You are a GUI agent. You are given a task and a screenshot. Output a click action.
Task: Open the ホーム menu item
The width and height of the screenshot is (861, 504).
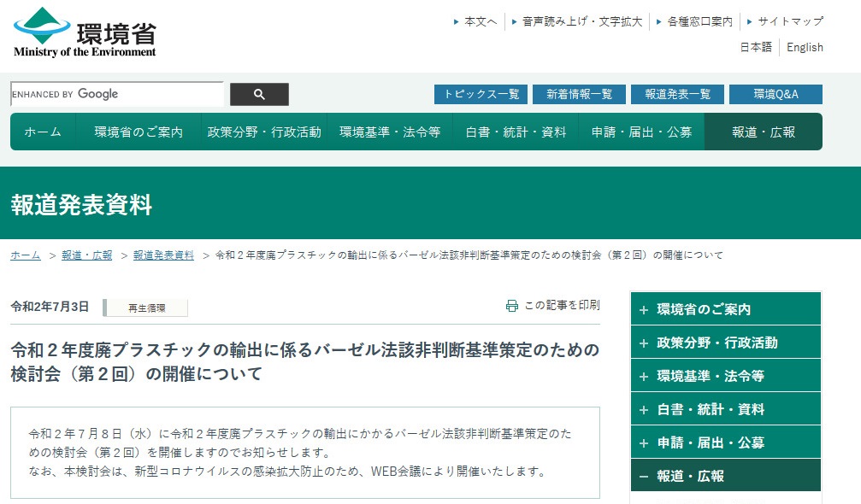coord(42,132)
